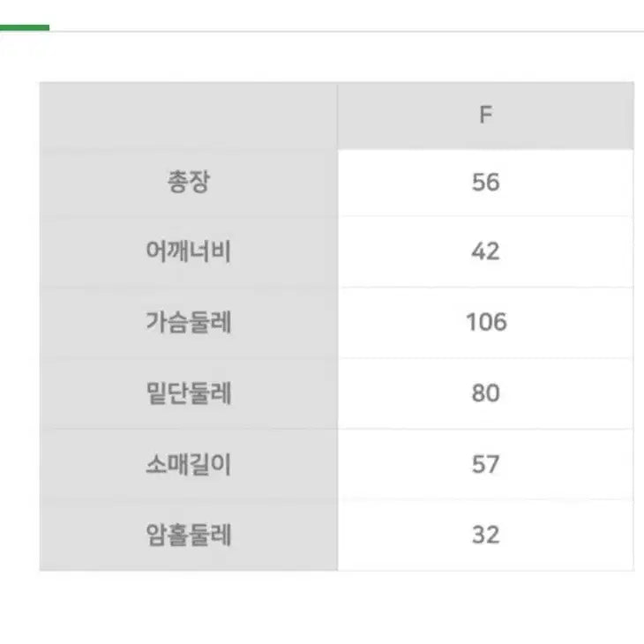Image resolution: width=644 pixels, height=644 pixels.
Task: Select the 암홀둘레 row label
Action: coord(188,535)
